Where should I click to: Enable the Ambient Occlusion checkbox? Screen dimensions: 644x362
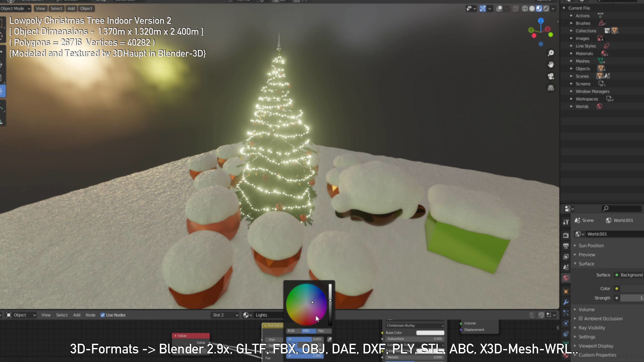click(581, 319)
